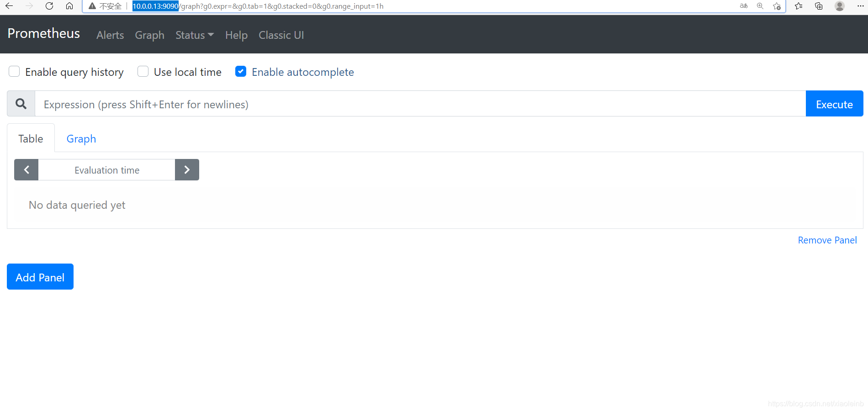Click the zoom magnifier icon in address bar
Image resolution: width=868 pixels, height=412 pixels.
[760, 6]
